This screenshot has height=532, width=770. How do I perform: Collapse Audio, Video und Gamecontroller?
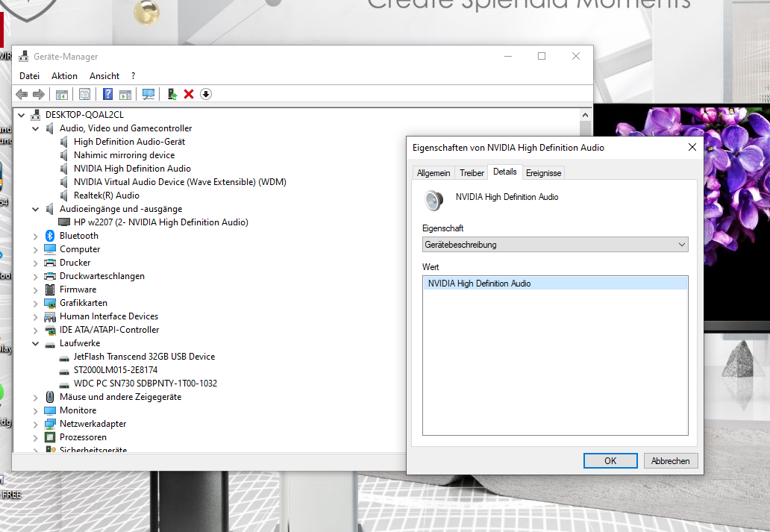(35, 128)
